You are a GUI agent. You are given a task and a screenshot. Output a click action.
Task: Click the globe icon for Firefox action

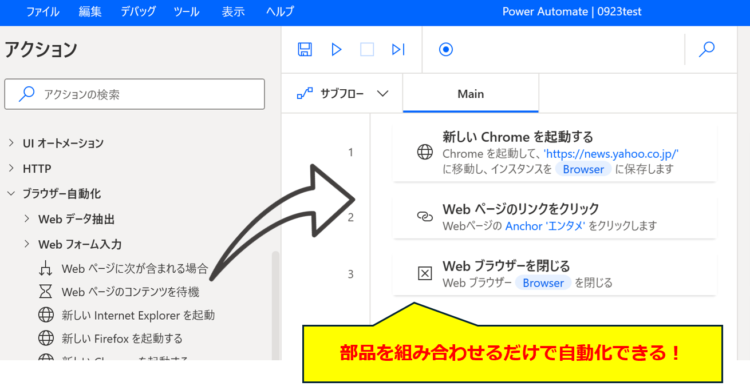tap(46, 338)
